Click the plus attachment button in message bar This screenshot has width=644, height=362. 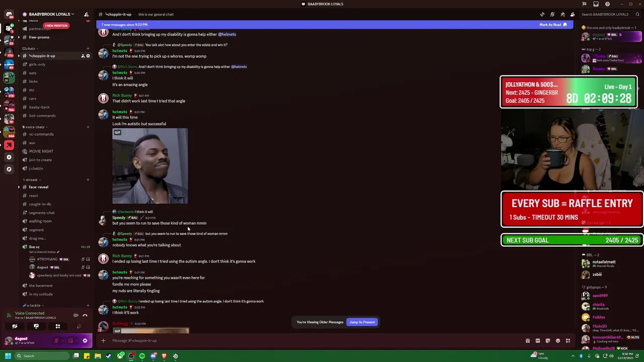103,340
